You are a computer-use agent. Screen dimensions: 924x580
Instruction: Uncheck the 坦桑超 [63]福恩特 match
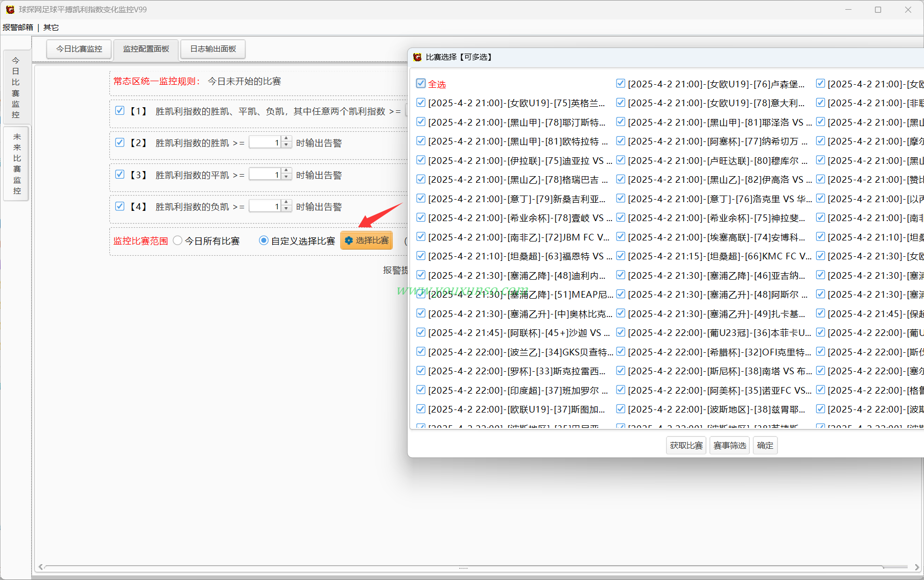tap(421, 255)
